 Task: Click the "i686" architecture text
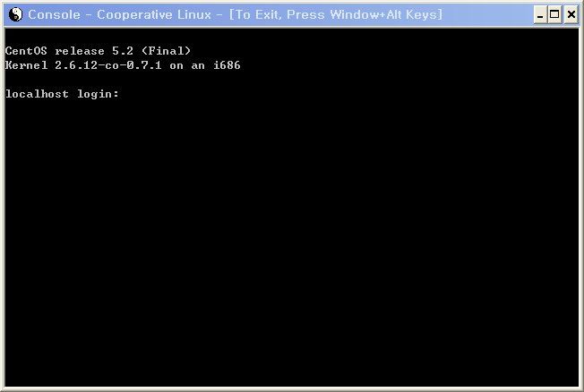(227, 65)
